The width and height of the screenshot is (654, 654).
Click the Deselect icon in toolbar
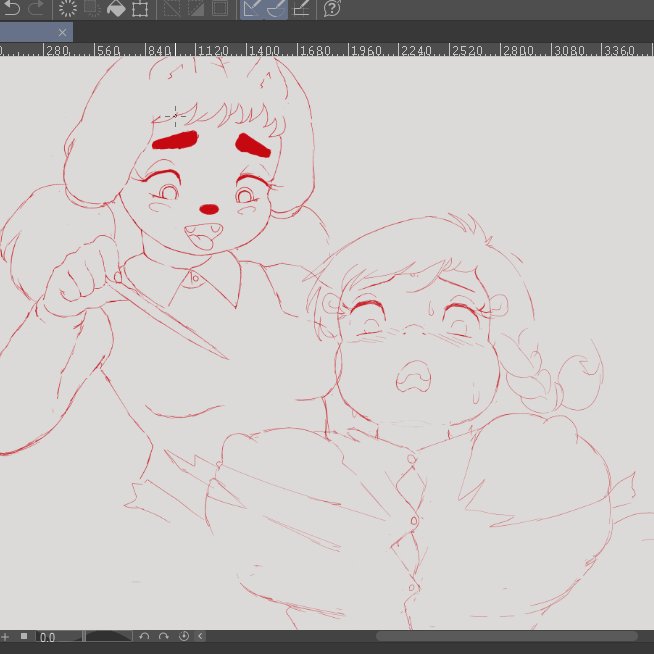coord(171,9)
